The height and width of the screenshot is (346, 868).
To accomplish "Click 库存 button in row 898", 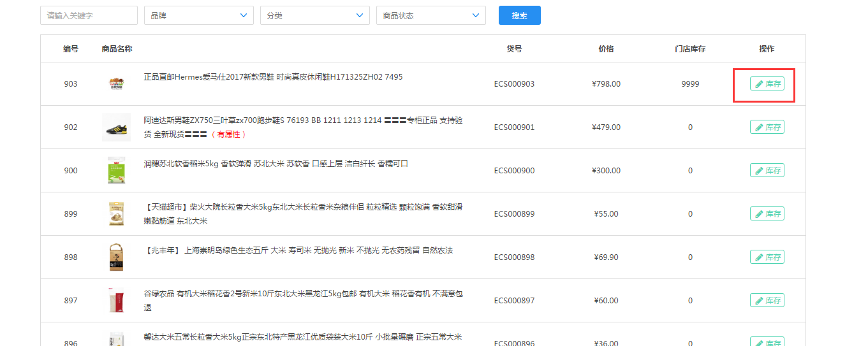I will [767, 257].
